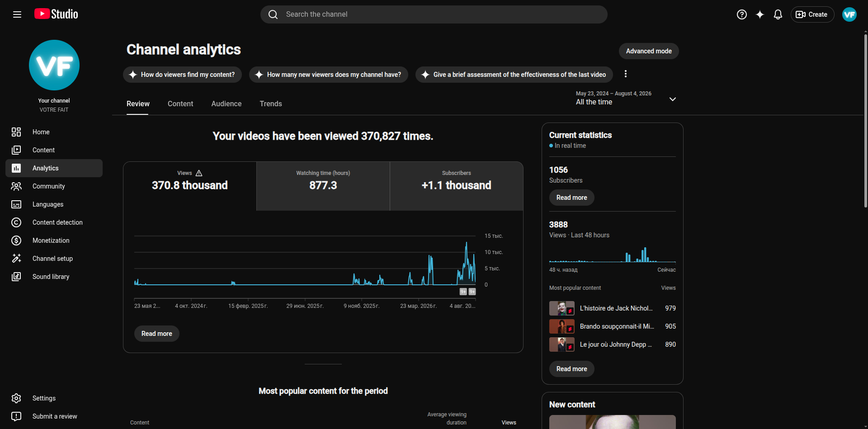Ask for brief assessment of last video

click(x=514, y=75)
